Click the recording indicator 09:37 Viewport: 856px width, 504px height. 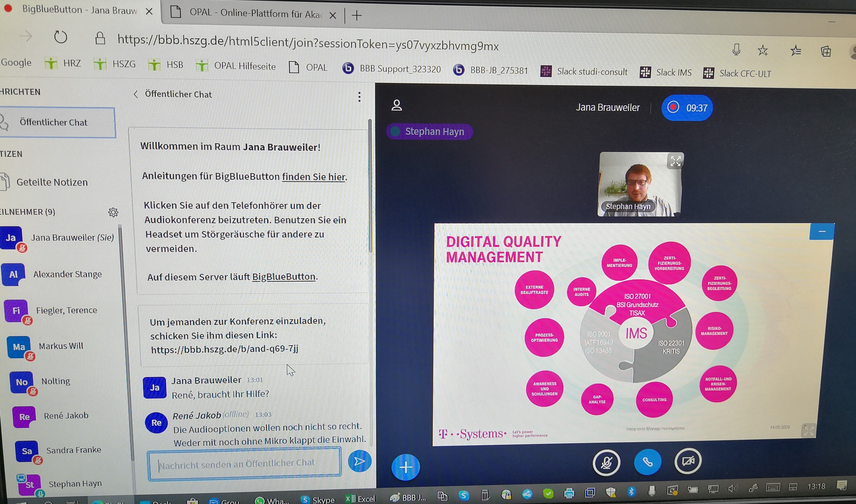pyautogui.click(x=687, y=108)
